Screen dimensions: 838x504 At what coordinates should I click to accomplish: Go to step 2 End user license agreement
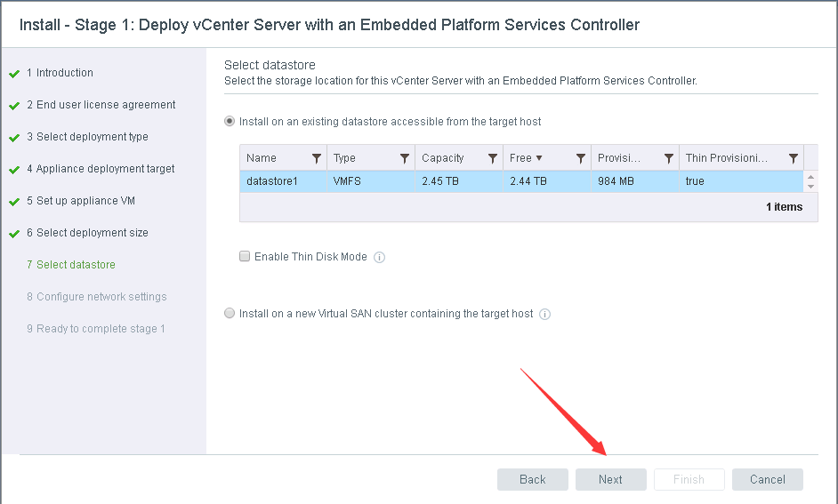click(x=101, y=105)
